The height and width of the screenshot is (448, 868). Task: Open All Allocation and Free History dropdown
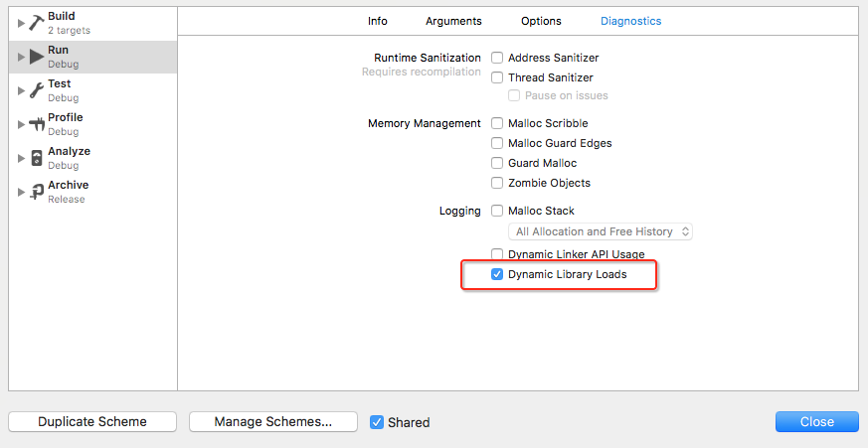(x=601, y=231)
